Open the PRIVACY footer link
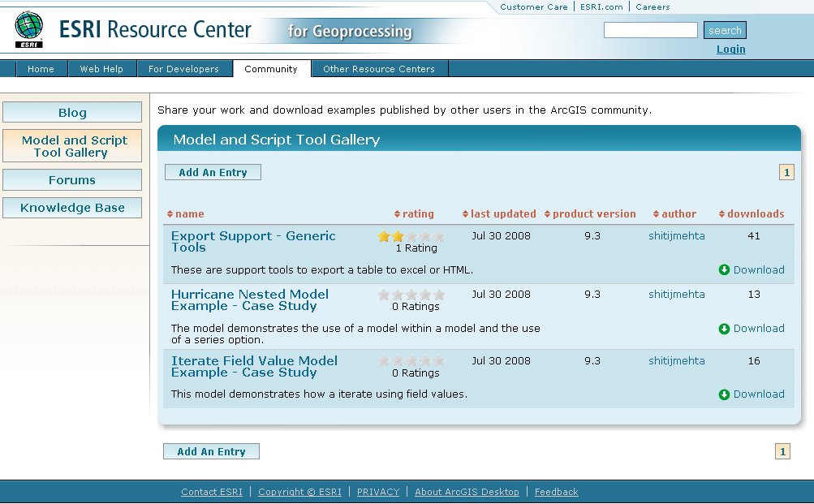Image resolution: width=814 pixels, height=504 pixels. click(378, 492)
